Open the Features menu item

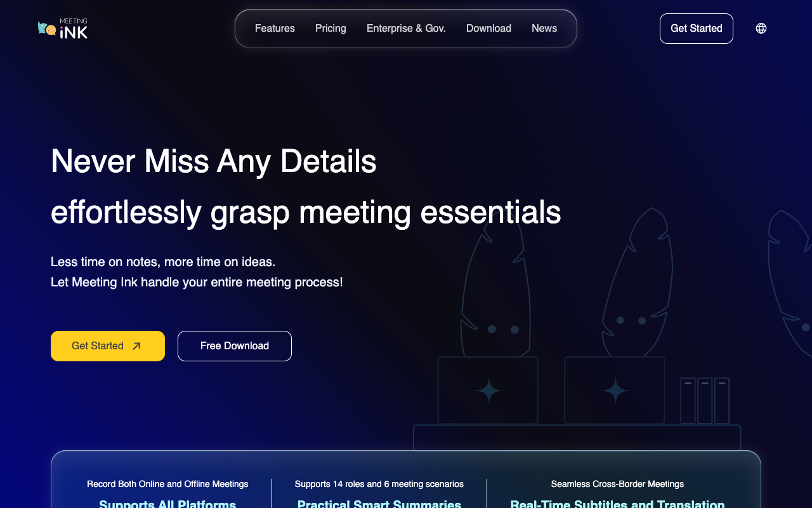click(275, 29)
